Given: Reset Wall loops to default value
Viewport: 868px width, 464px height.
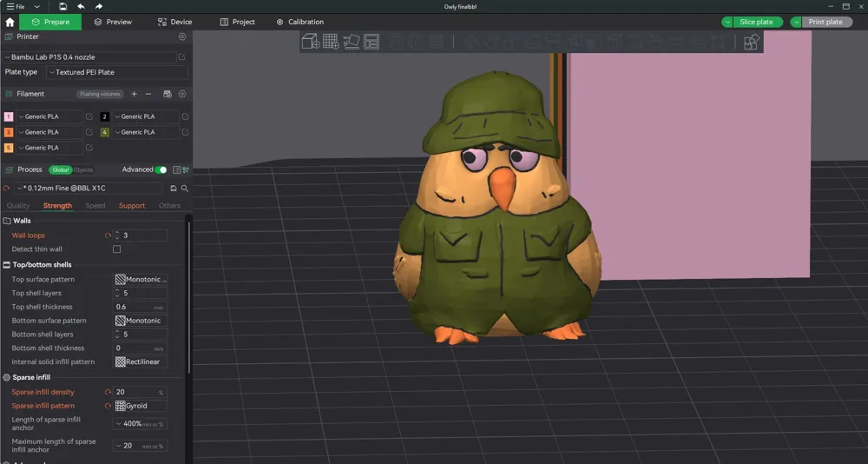Looking at the screenshot, I should pyautogui.click(x=108, y=235).
